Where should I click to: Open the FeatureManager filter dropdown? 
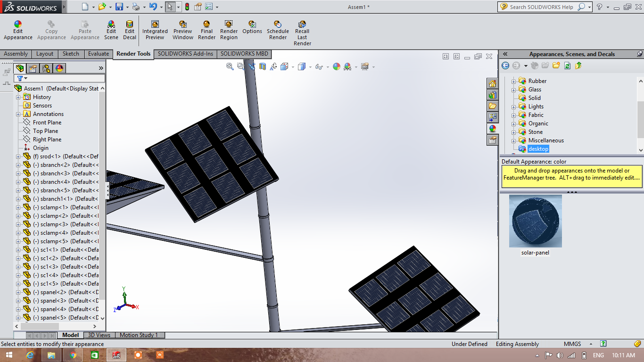tap(22, 78)
